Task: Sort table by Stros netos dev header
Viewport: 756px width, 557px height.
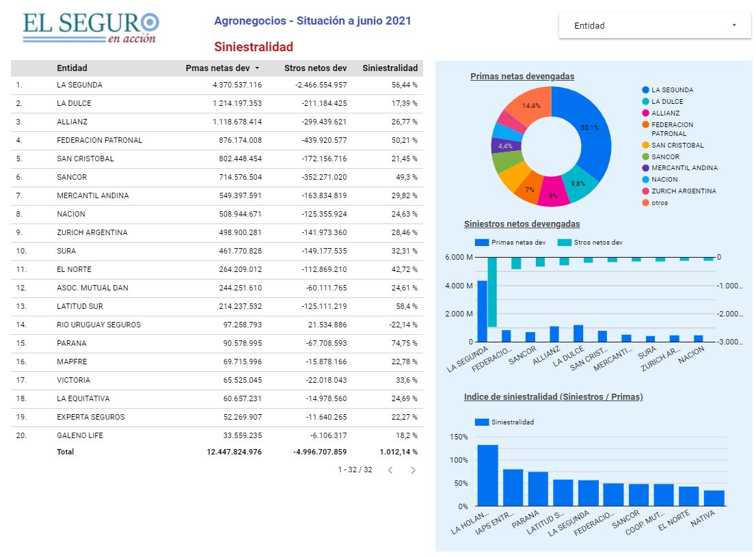Action: coord(315,68)
